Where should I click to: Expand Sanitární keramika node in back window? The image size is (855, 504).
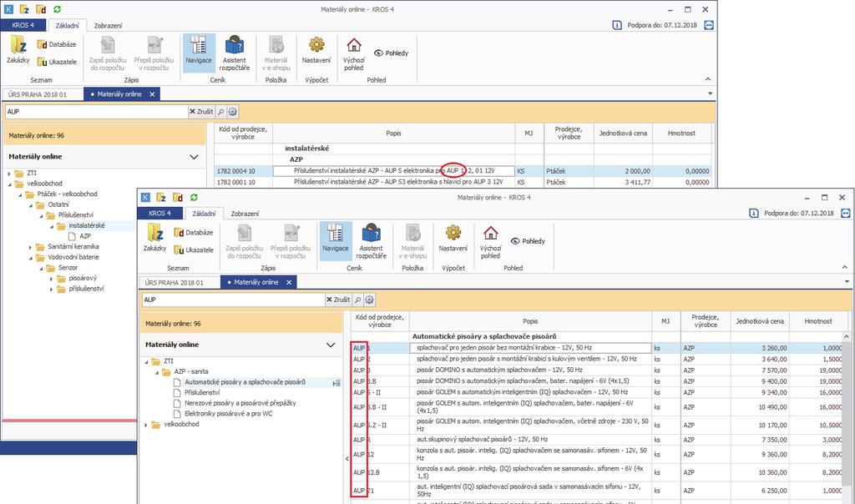[x=30, y=247]
